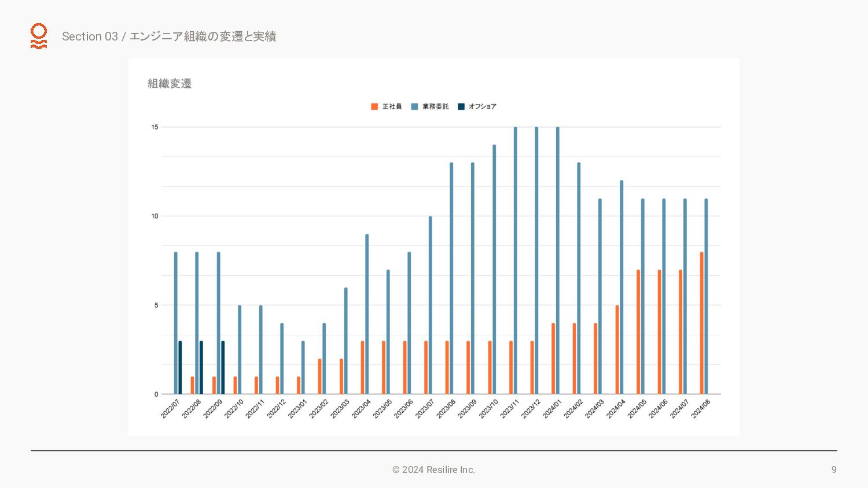Click the dark オフショア bar for 2022/09
The width and height of the screenshot is (868, 488).
[x=223, y=368]
